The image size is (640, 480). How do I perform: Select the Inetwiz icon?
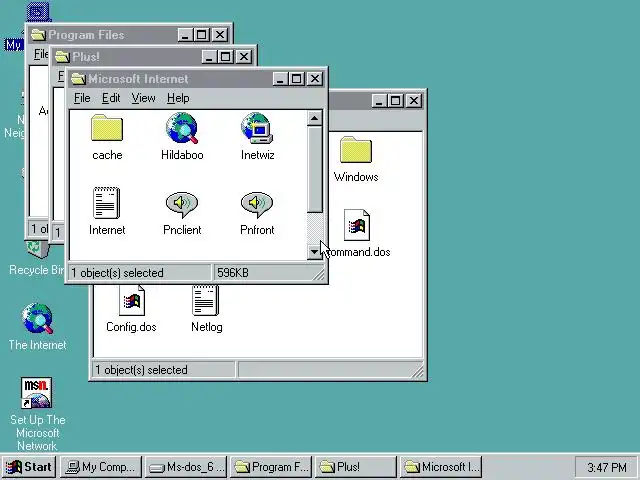(257, 128)
